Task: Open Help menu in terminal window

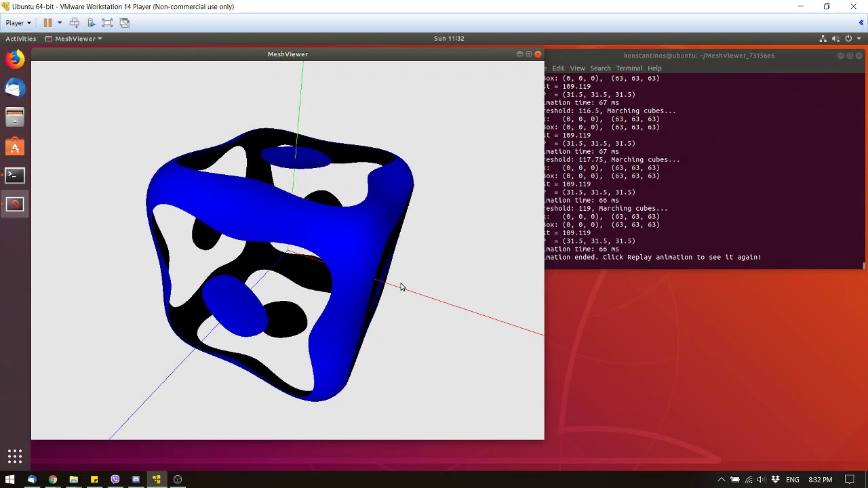Action: coord(654,68)
